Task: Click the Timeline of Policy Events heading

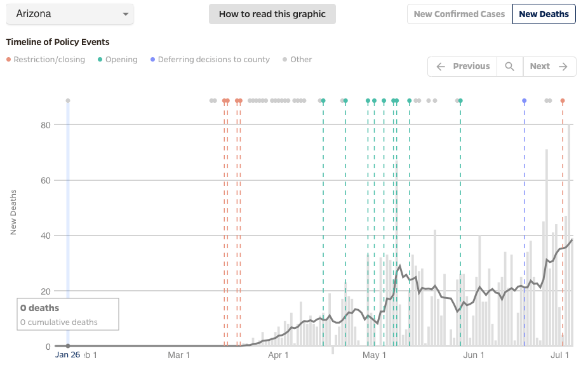Action: 58,42
